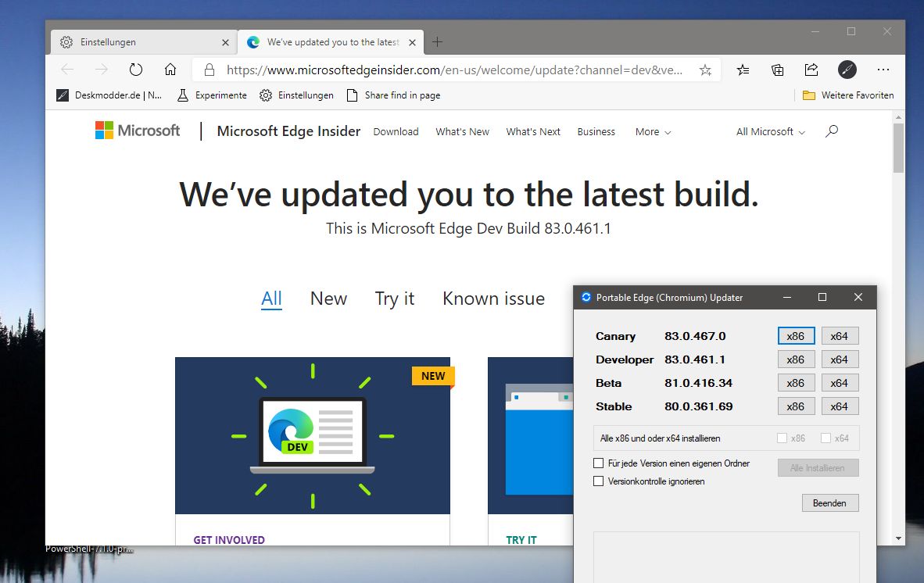This screenshot has height=583, width=924.
Task: Open What's New nav link
Action: click(x=463, y=132)
